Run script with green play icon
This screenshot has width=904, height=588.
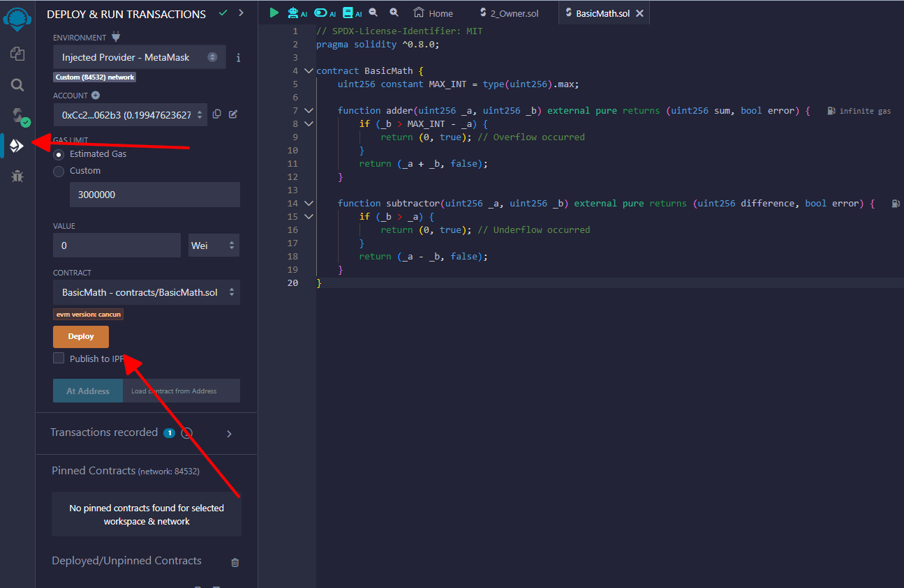(274, 13)
